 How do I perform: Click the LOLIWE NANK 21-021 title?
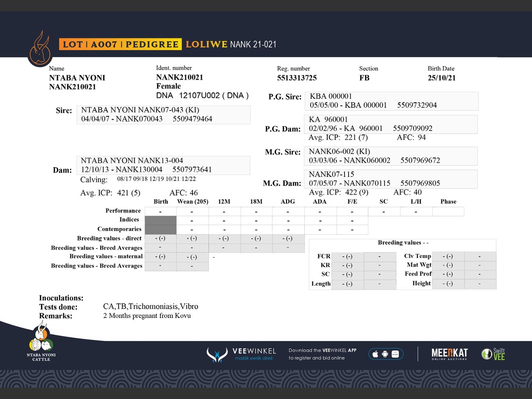(231, 44)
